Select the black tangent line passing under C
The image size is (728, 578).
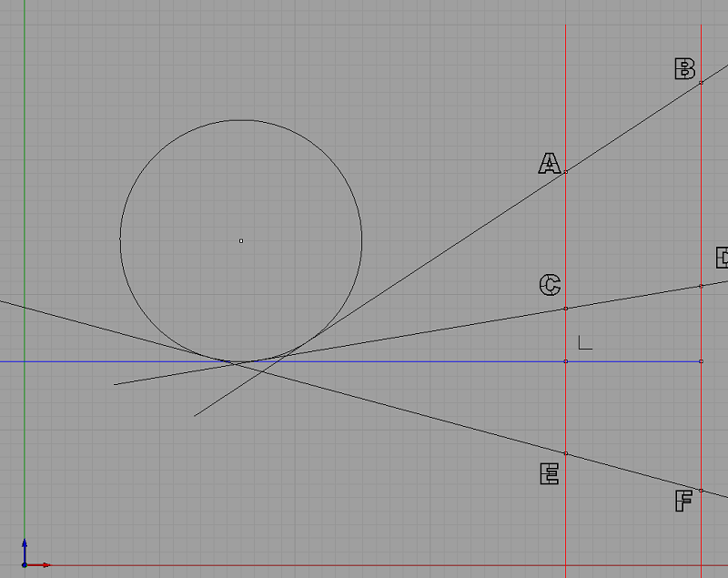(420, 333)
